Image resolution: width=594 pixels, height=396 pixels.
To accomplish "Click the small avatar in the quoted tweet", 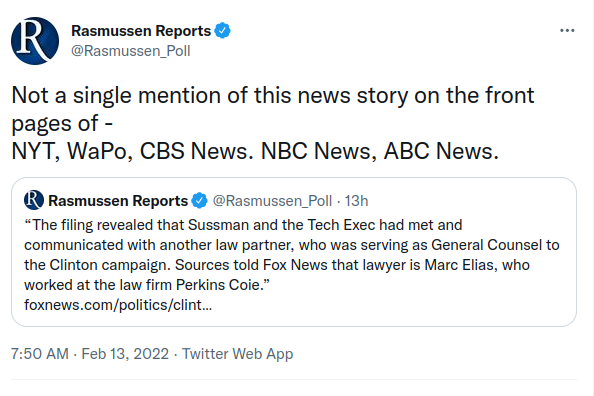I will 34,200.
